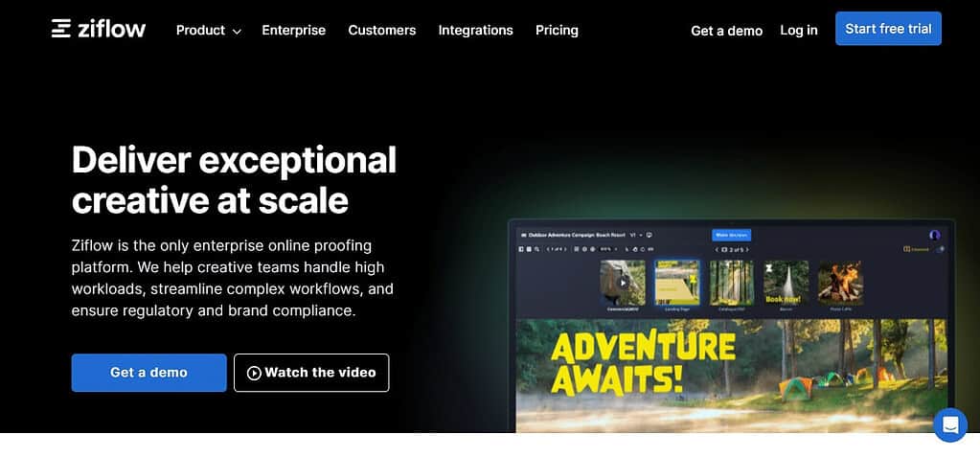The width and height of the screenshot is (980, 457).
Task: Click the user avatar in proof viewer
Action: point(934,235)
